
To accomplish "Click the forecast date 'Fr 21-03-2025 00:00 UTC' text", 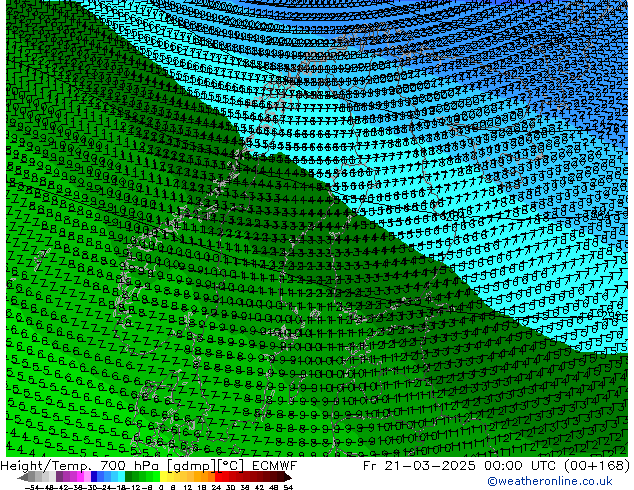I will [x=461, y=466].
